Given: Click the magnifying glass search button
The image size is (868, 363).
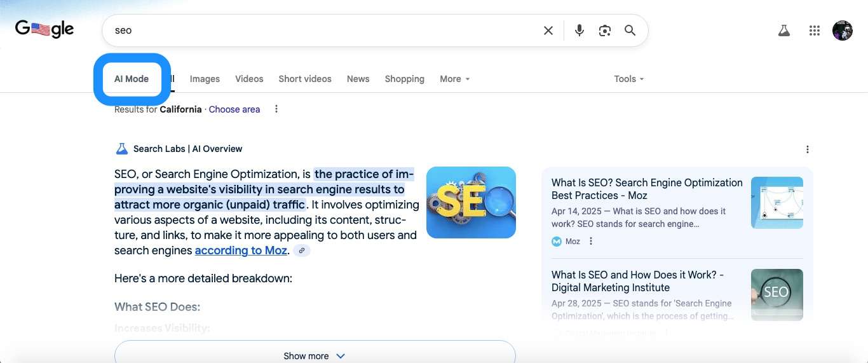Looking at the screenshot, I should (630, 31).
